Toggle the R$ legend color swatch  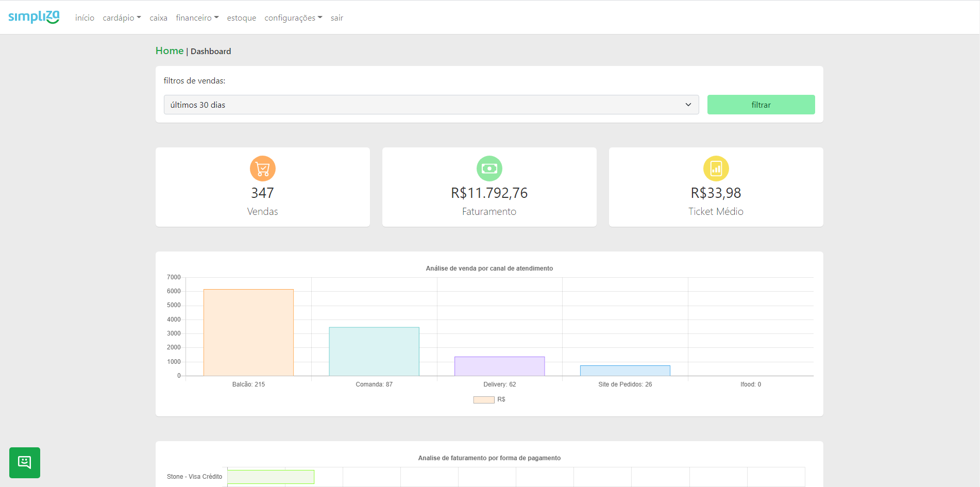484,399
